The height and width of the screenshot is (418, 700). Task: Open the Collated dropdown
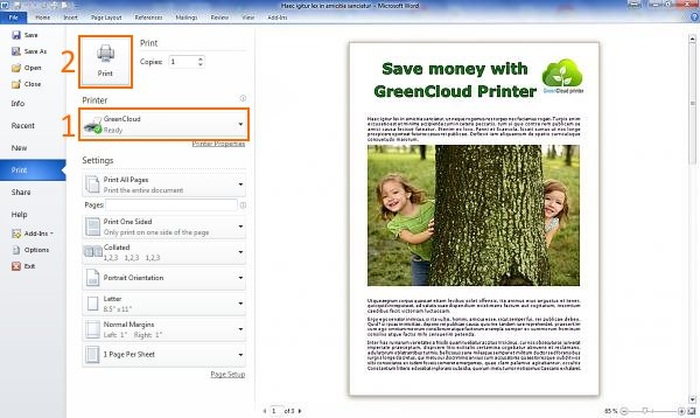pyautogui.click(x=164, y=252)
